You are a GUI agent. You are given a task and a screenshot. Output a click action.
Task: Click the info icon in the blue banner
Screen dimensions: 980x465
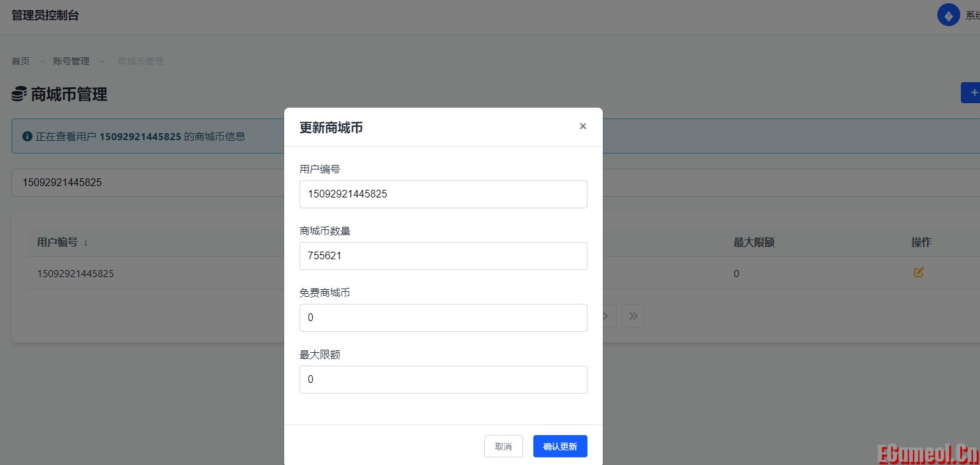[26, 136]
